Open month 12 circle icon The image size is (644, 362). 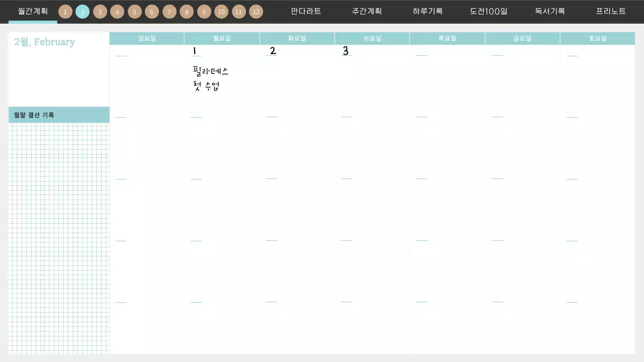point(256,12)
